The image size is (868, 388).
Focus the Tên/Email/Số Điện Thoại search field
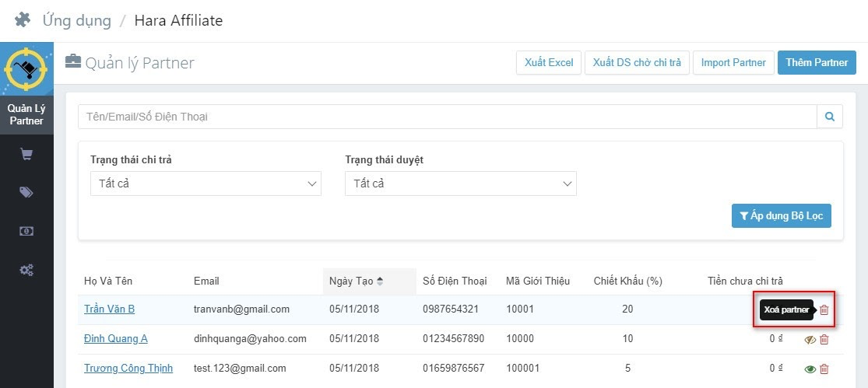[x=447, y=117]
